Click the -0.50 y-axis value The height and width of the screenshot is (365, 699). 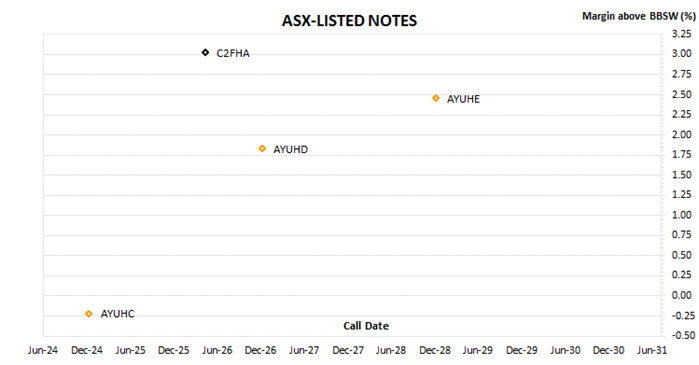[x=680, y=335]
